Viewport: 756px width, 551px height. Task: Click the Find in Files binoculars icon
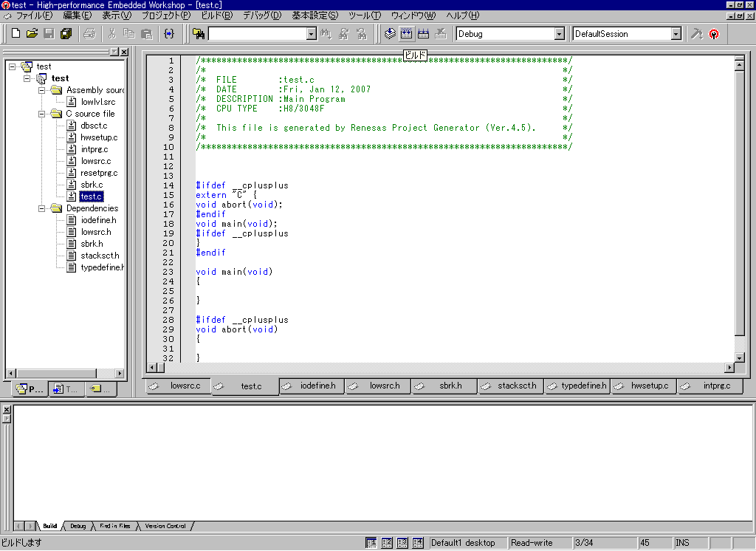point(199,34)
